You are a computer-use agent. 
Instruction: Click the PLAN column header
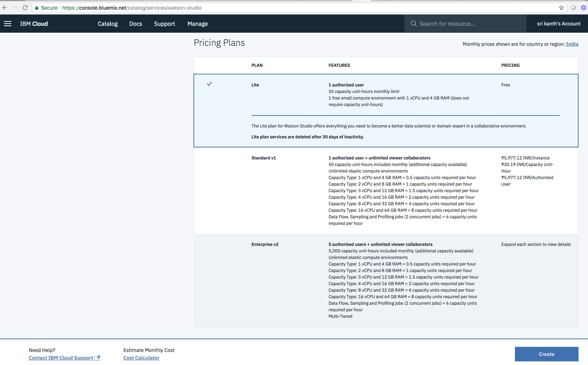click(257, 65)
